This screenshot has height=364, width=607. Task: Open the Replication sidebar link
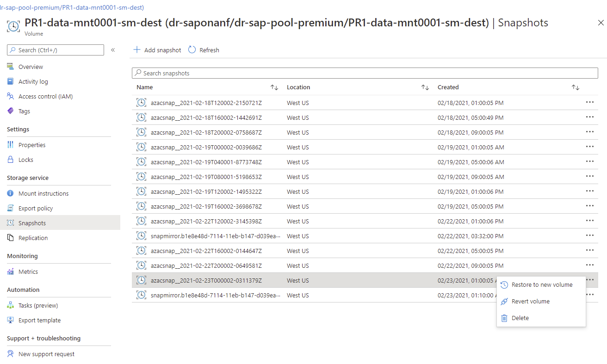pyautogui.click(x=33, y=238)
